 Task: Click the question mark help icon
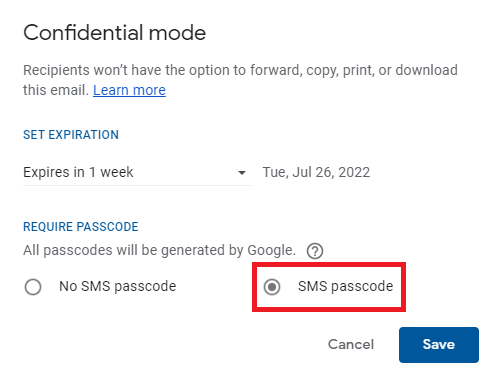315,251
